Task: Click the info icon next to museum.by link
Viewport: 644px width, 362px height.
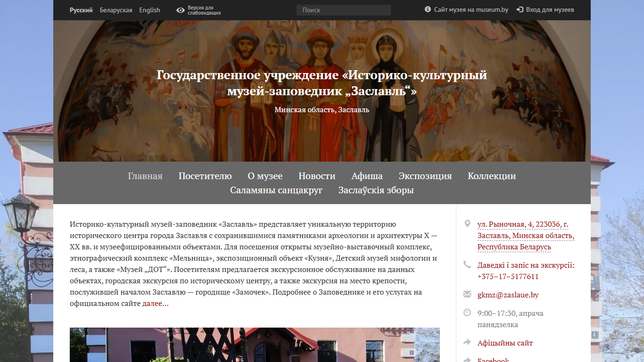Action: click(x=428, y=9)
